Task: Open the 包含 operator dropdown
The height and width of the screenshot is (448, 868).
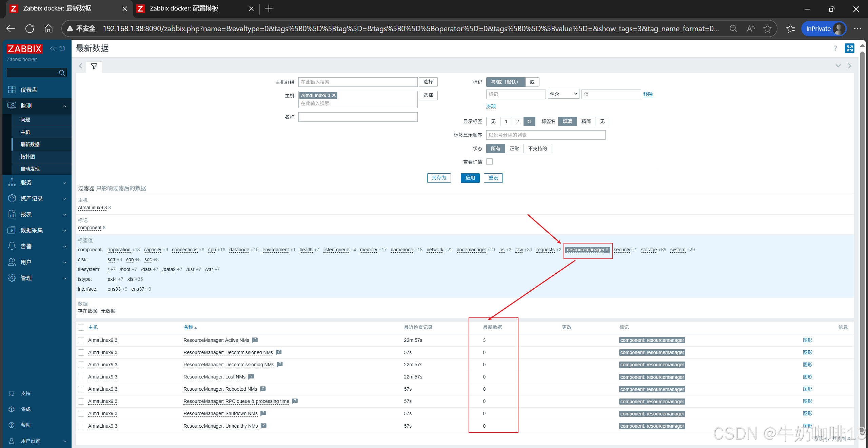Action: point(563,94)
